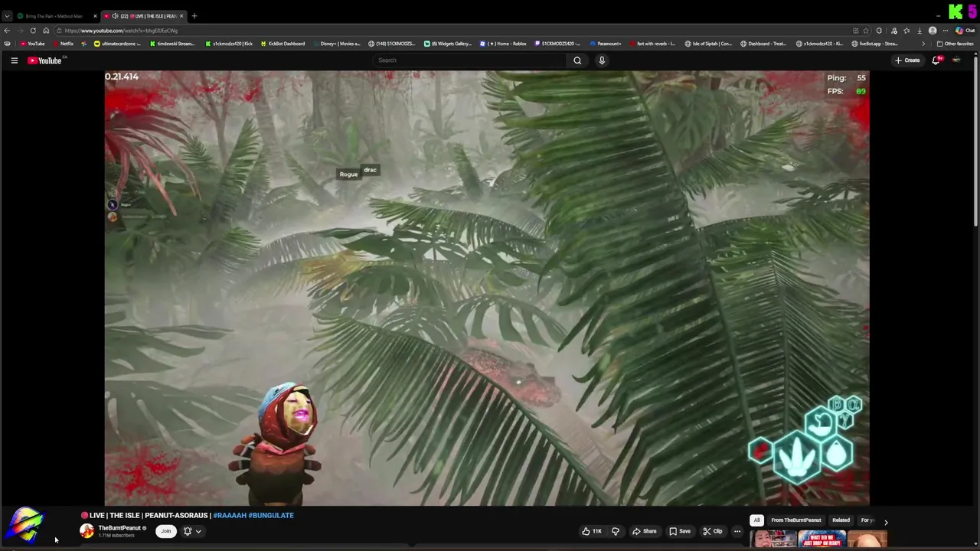This screenshot has width=980, height=551.
Task: Open the Other favorites folder
Action: (955, 44)
